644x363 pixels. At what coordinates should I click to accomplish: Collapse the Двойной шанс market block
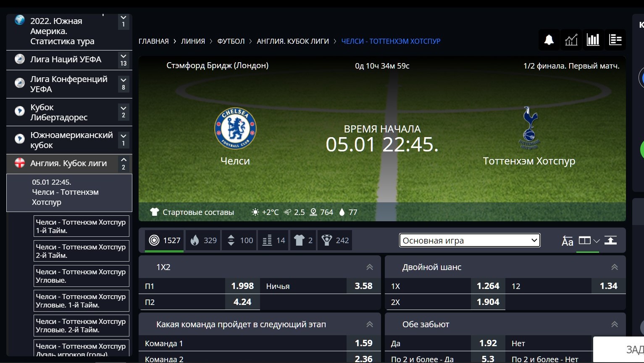click(x=615, y=267)
